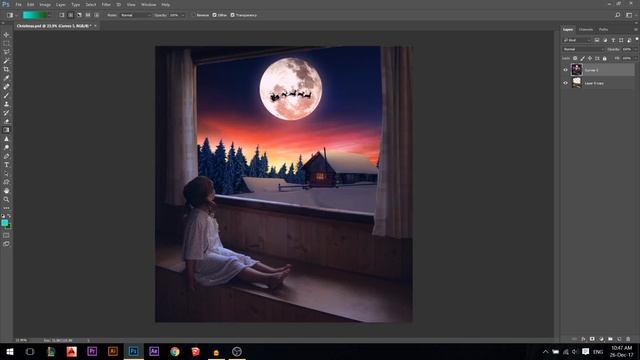
Task: Choose diamond gradient style
Action: tap(97, 15)
